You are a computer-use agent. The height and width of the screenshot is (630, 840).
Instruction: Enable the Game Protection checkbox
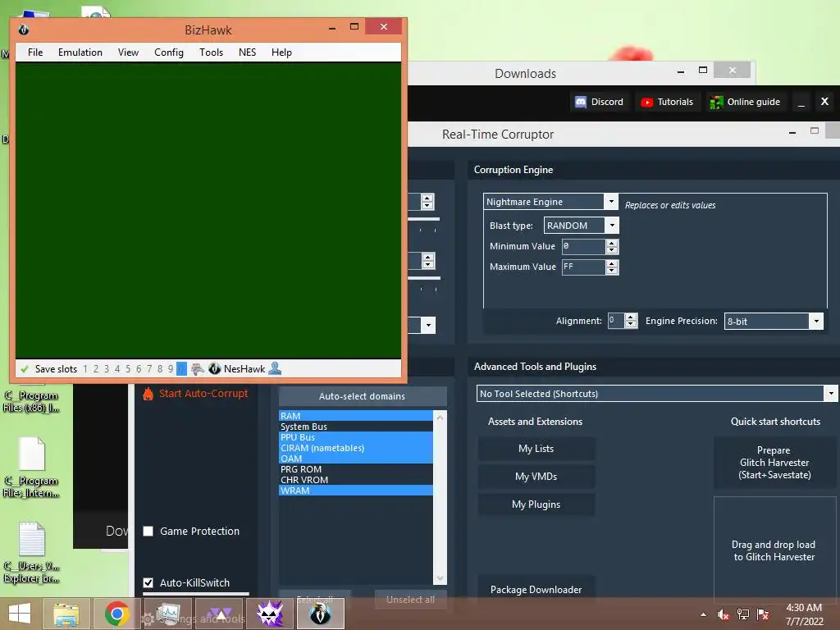click(148, 531)
